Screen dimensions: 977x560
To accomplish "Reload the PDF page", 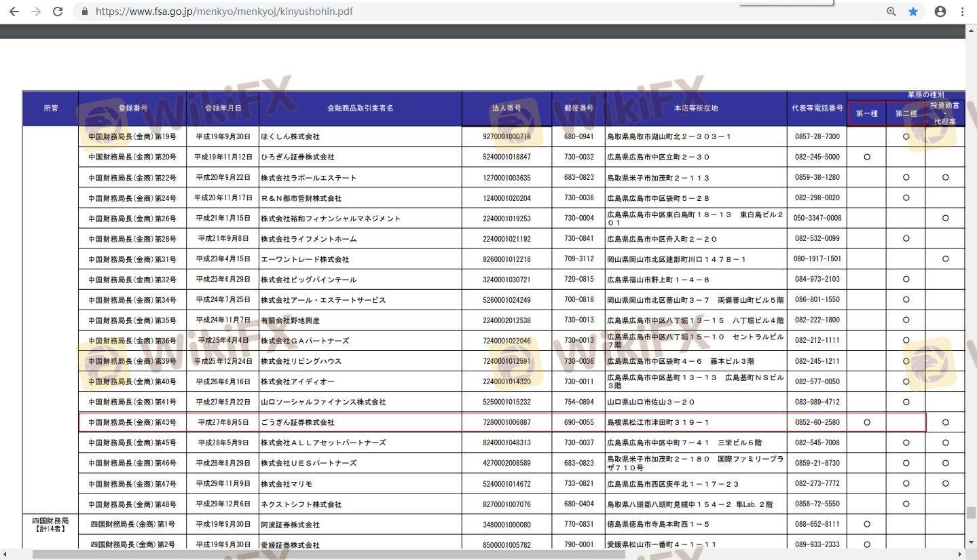I will pyautogui.click(x=58, y=12).
